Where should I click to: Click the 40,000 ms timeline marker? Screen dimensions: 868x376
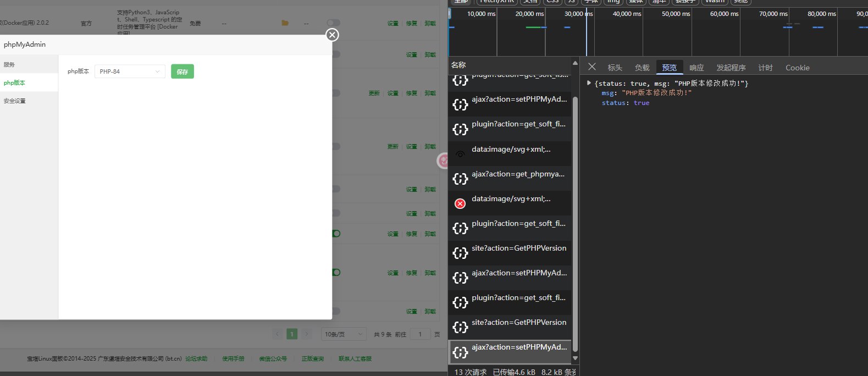(x=627, y=14)
